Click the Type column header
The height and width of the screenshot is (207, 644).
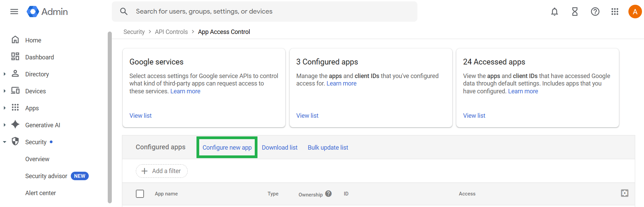(x=273, y=194)
